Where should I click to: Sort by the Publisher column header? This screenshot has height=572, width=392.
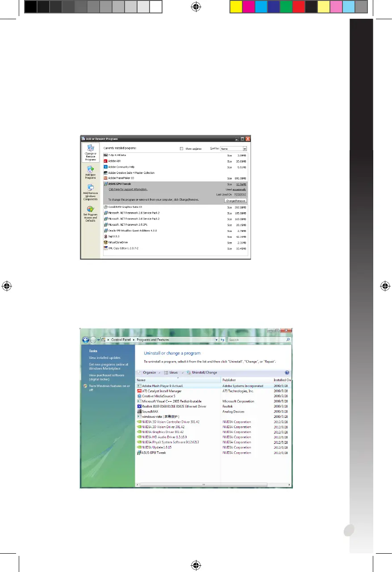pos(246,380)
